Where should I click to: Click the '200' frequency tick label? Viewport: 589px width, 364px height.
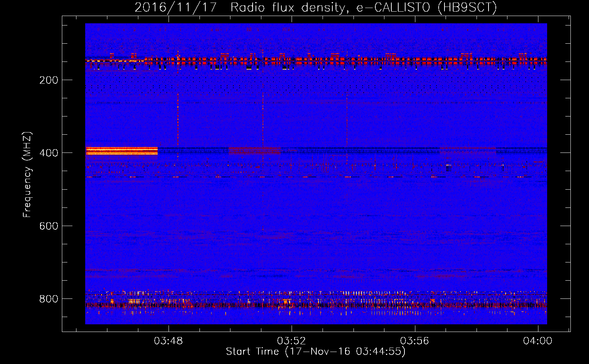tap(49, 80)
